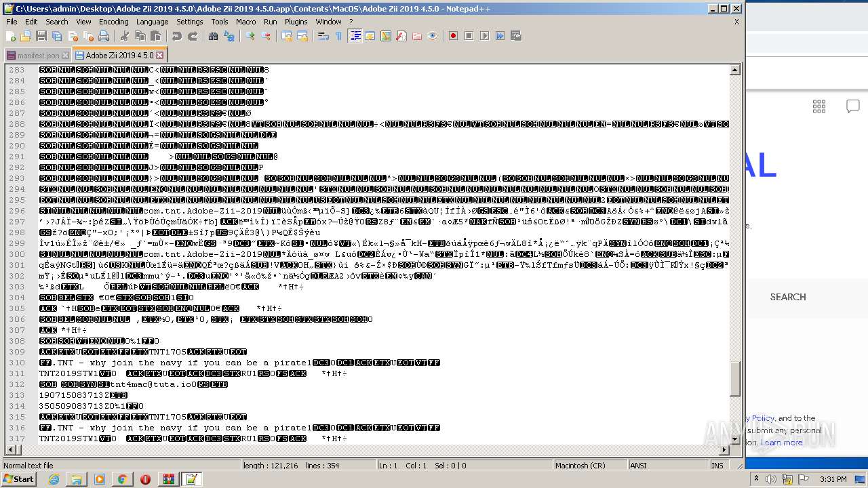This screenshot has height=488, width=868.
Task: Open the Language menu
Action: pyautogui.click(x=152, y=22)
